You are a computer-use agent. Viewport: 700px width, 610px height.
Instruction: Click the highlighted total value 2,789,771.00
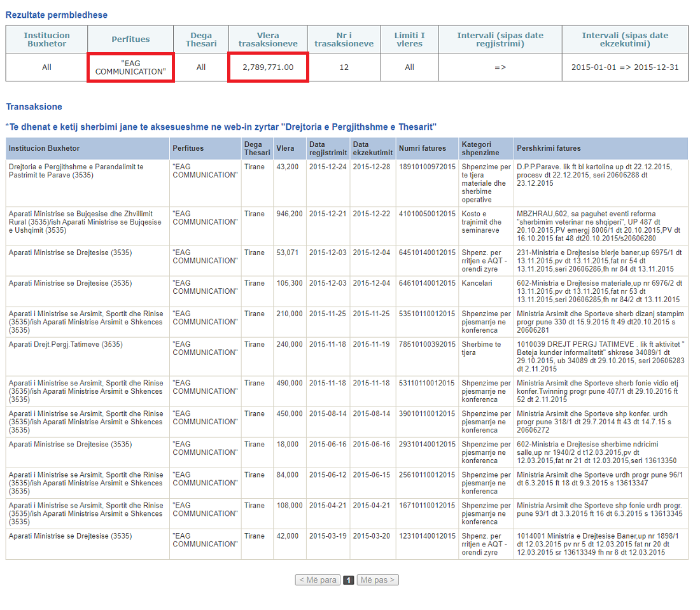[268, 67]
